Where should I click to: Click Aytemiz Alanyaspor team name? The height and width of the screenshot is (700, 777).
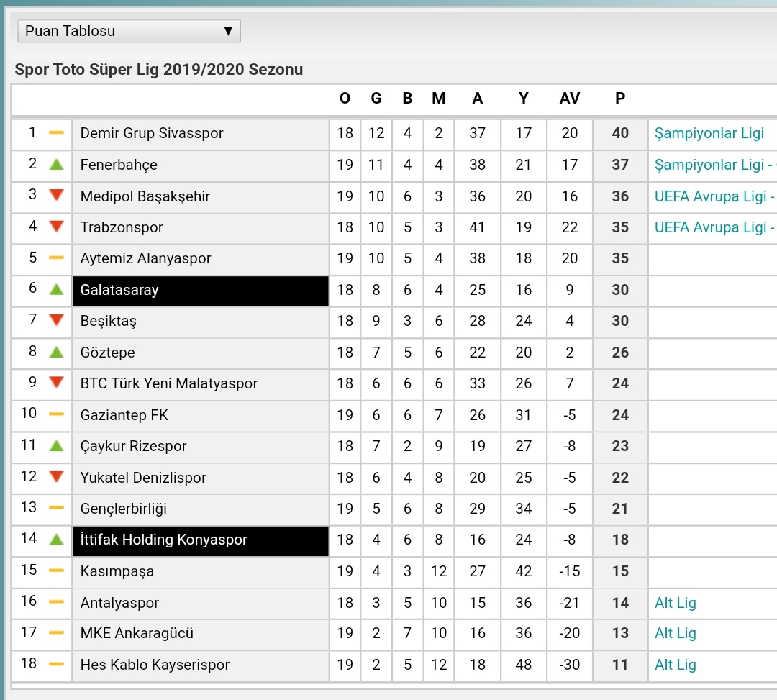tap(145, 258)
